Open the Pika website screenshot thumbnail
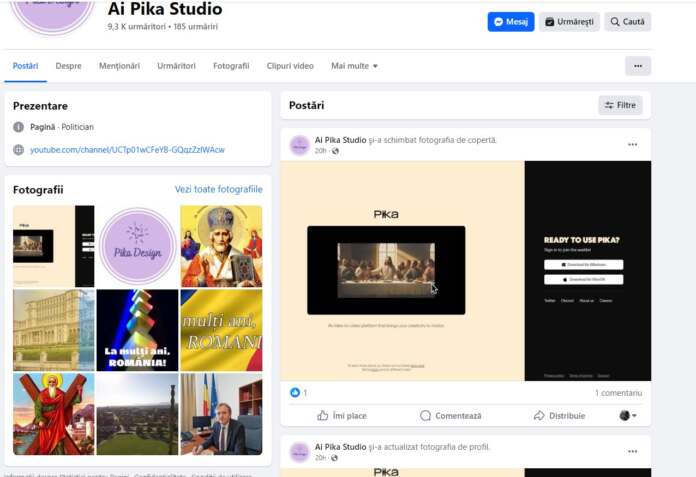This screenshot has height=477, width=696. tap(54, 246)
